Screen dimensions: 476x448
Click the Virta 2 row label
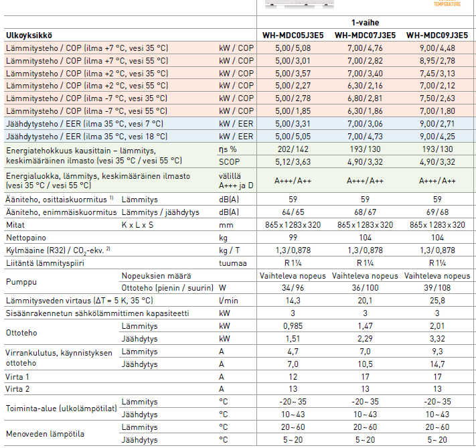pyautogui.click(x=18, y=388)
